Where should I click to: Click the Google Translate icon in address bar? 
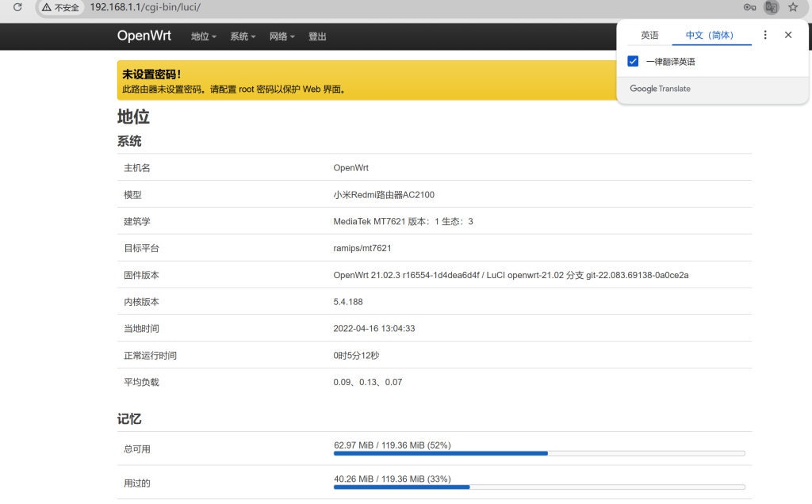click(x=771, y=7)
